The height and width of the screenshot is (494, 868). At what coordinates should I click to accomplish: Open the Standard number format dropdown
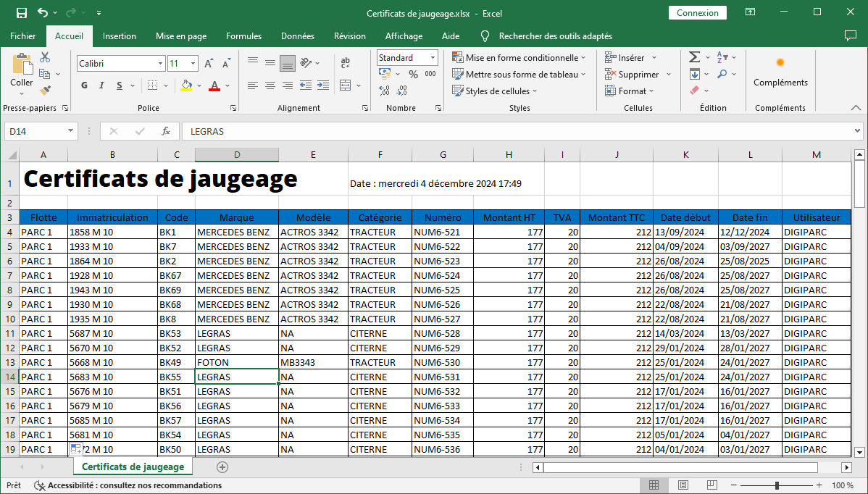pos(433,57)
